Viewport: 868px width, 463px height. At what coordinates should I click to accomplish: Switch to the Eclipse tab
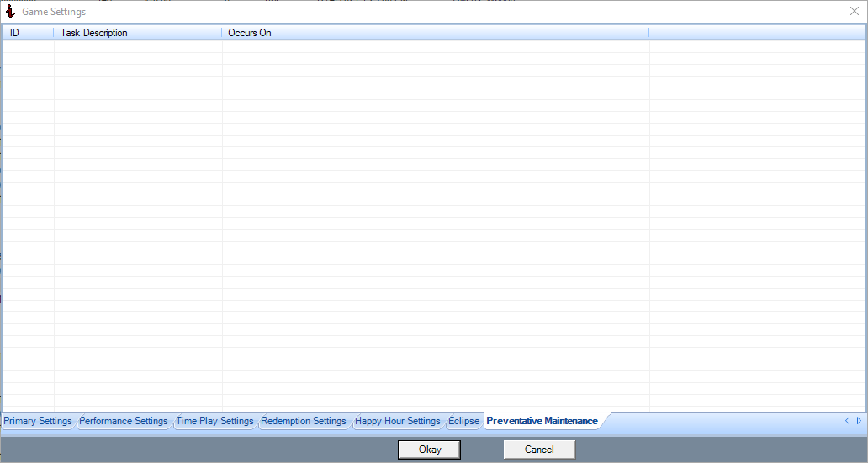point(464,421)
